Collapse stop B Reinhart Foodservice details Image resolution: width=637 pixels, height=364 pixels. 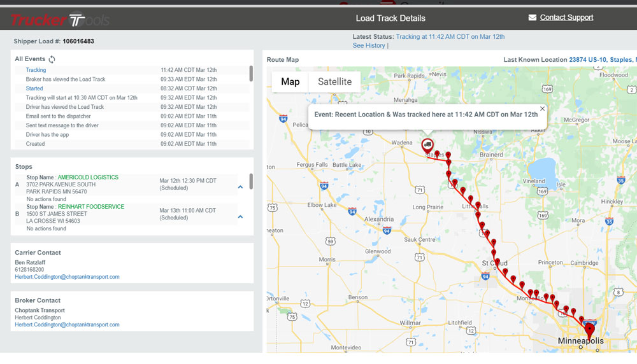240,217
